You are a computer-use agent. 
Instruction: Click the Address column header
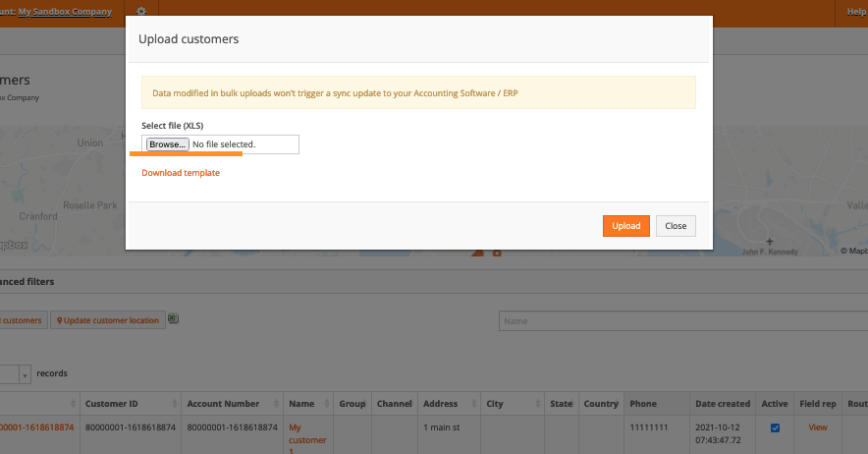(x=440, y=404)
